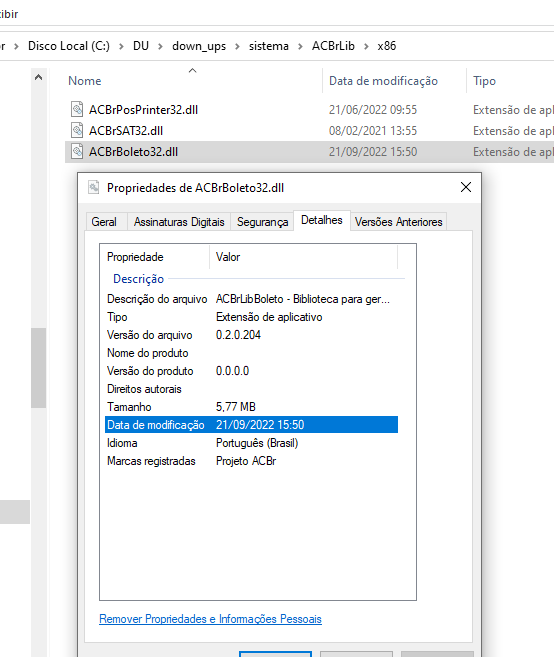This screenshot has height=657, width=554.
Task: Select Versão do produto row
Action: click(251, 371)
